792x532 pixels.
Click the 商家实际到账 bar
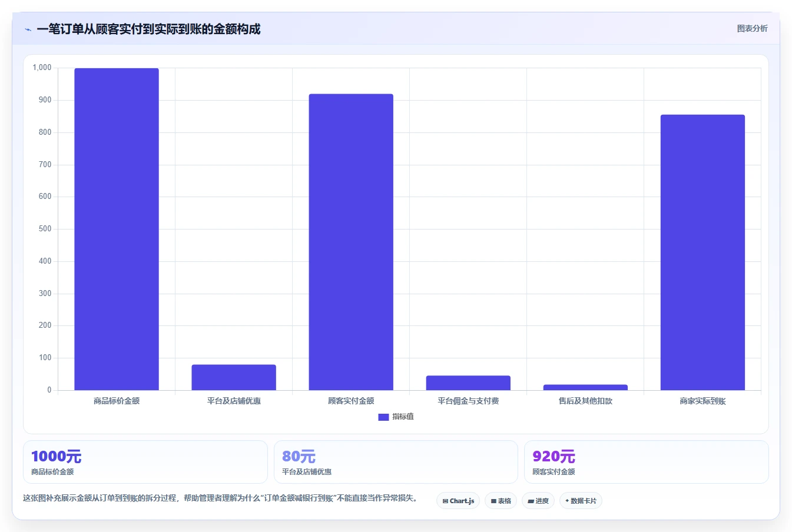click(x=702, y=252)
